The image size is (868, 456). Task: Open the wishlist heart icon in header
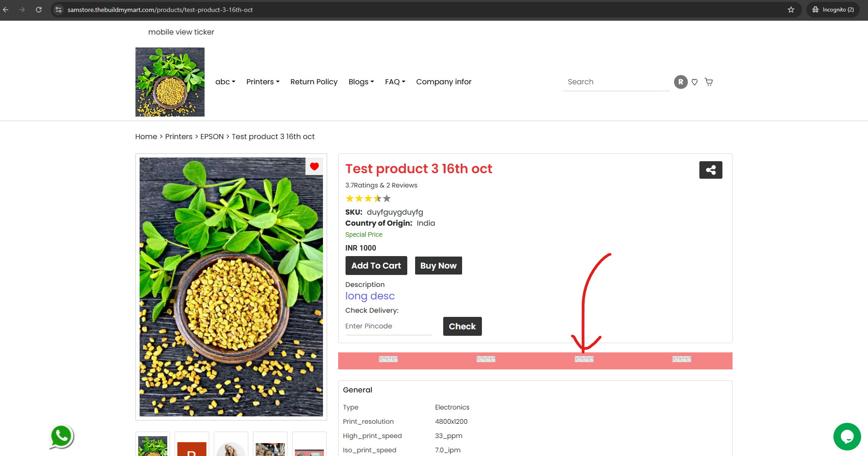694,82
